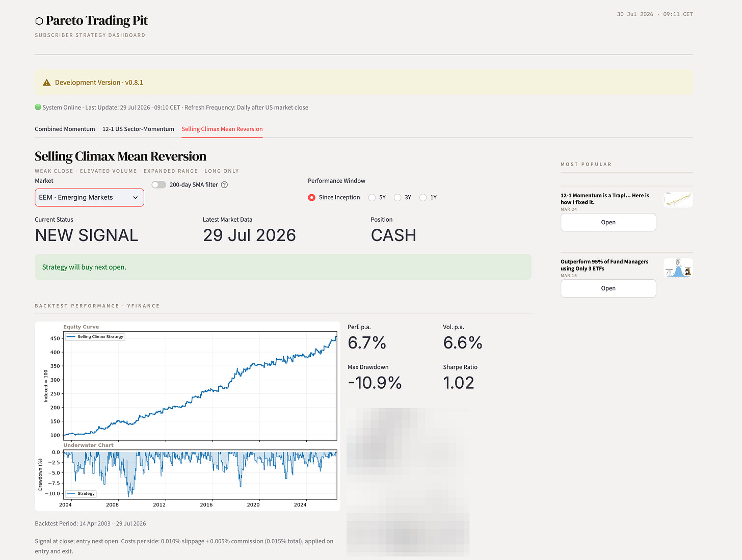
Task: Click the Pareto Trading Pit title
Action: pyautogui.click(x=97, y=20)
